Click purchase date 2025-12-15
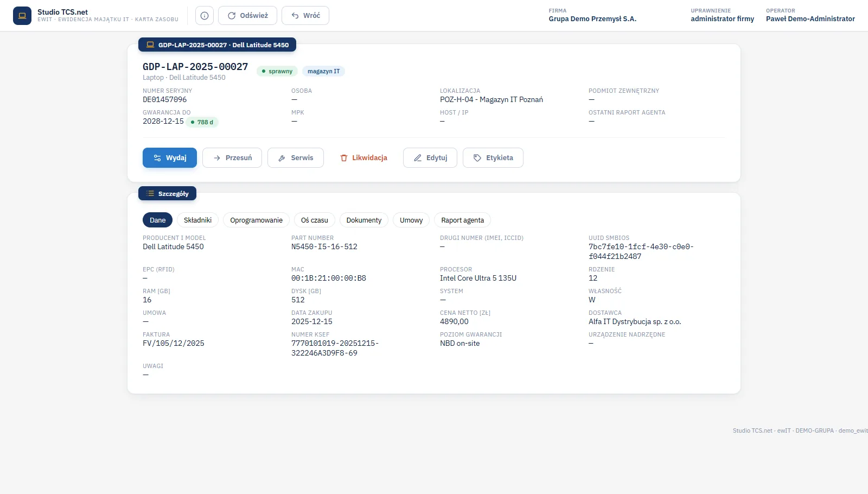868x494 pixels. (312, 321)
